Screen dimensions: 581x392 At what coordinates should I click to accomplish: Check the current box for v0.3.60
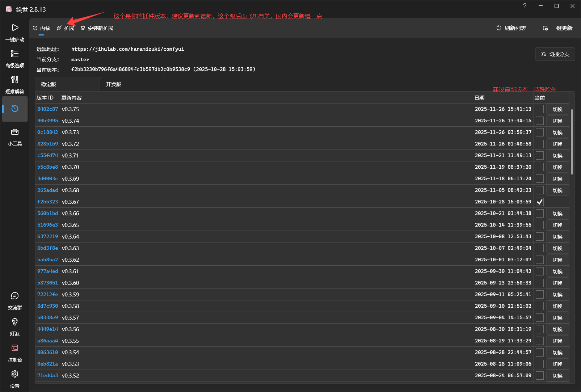539,283
